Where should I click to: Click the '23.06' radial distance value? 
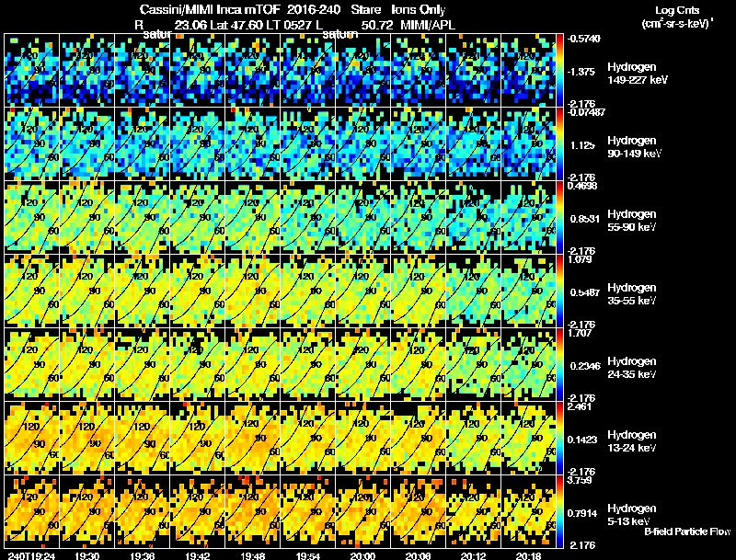(190, 25)
